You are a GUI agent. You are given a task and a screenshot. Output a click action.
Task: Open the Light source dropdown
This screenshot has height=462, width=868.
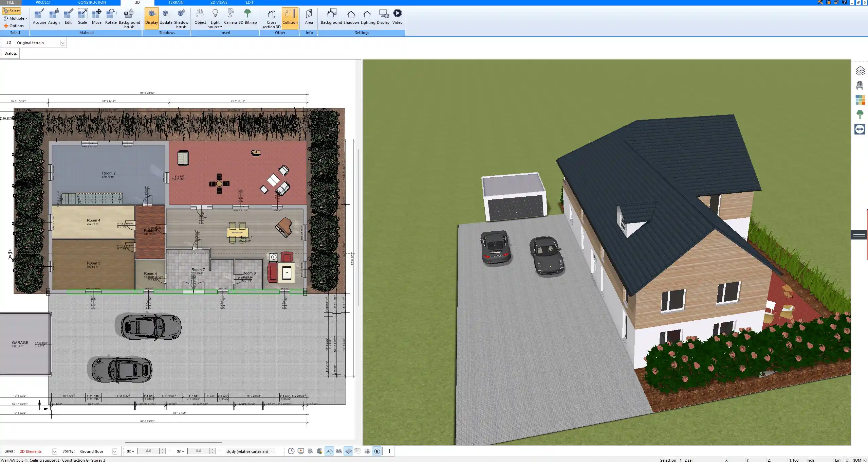click(x=215, y=19)
